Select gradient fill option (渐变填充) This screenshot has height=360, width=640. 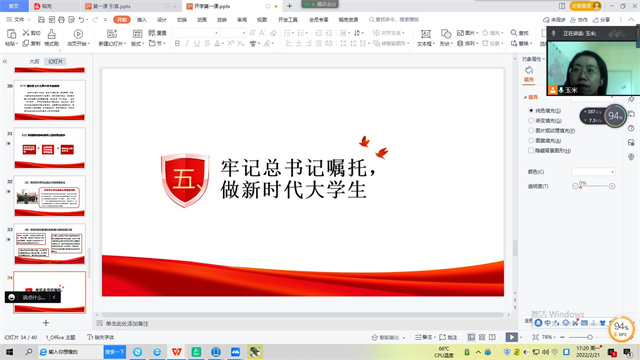pos(545,120)
